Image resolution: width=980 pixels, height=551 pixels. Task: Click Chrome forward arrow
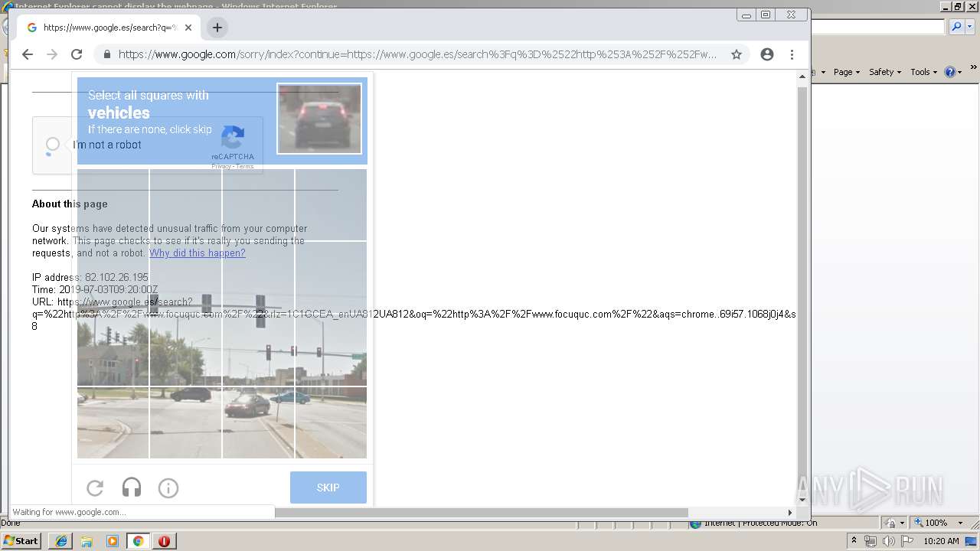[x=52, y=54]
